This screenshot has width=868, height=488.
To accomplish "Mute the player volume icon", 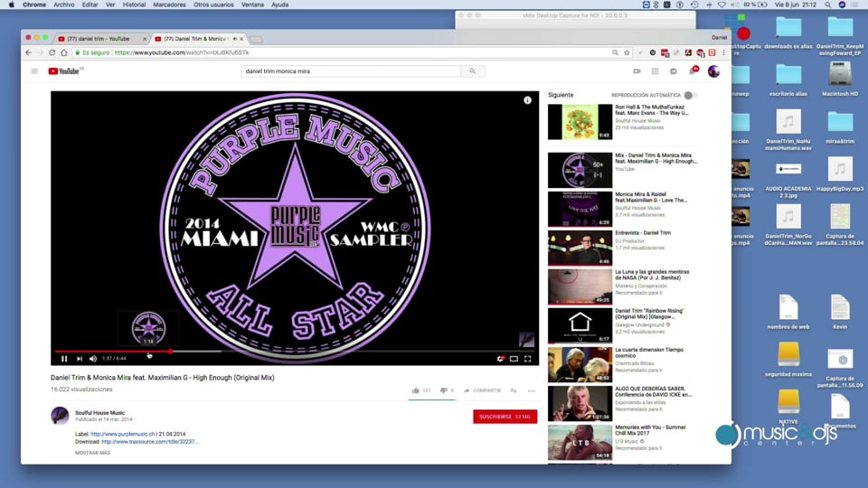I will click(93, 359).
